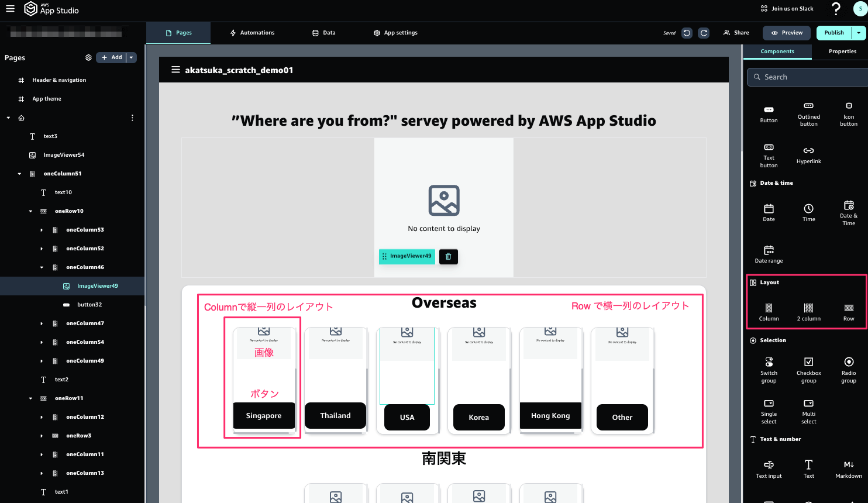Select the 2 column layout component
868x503 pixels.
(809, 312)
